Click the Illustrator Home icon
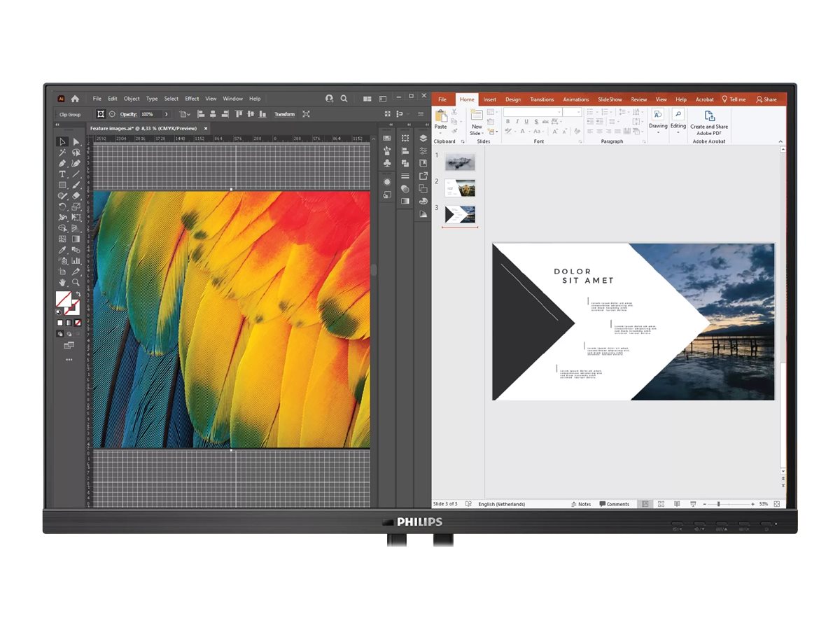This screenshot has height=630, width=840. 75,99
